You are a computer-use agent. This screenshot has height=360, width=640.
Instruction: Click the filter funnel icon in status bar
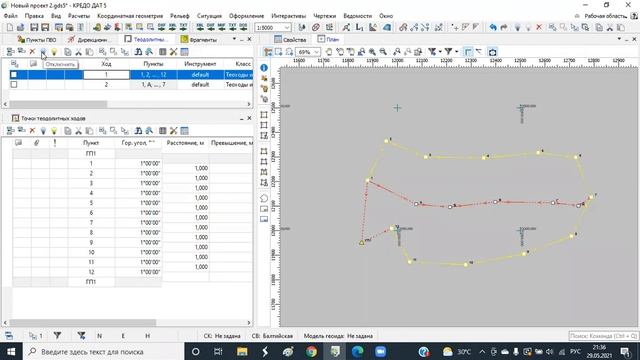57,336
